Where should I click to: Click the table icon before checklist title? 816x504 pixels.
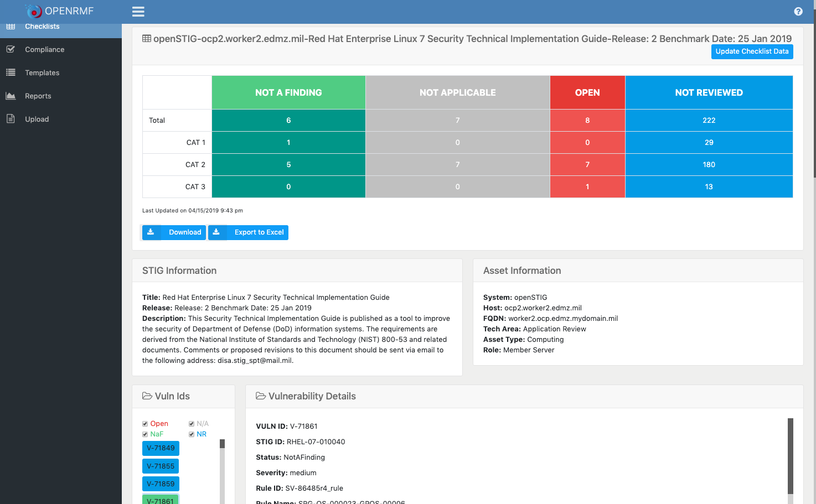147,39
